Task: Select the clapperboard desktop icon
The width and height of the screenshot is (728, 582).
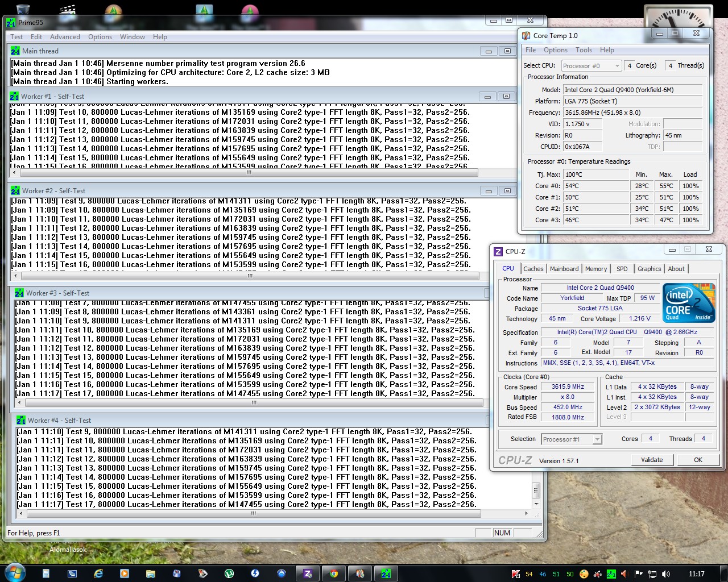Action: tap(68, 9)
